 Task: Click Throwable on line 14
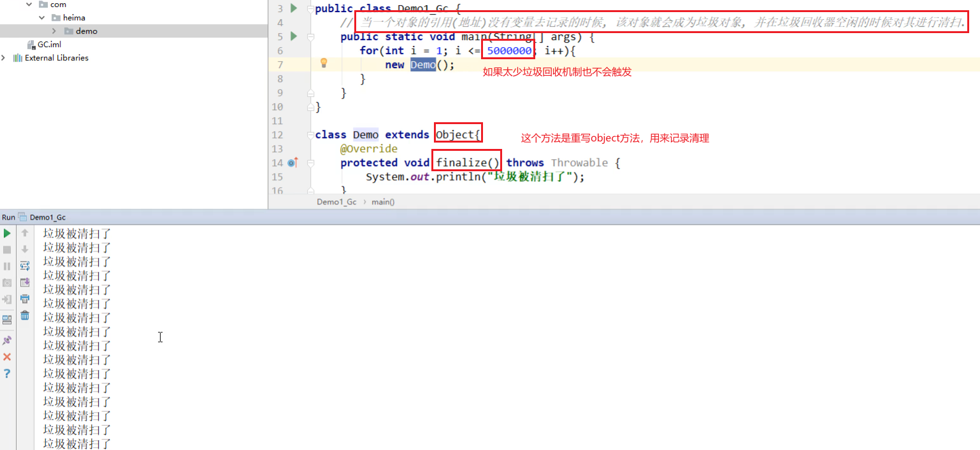(579, 163)
